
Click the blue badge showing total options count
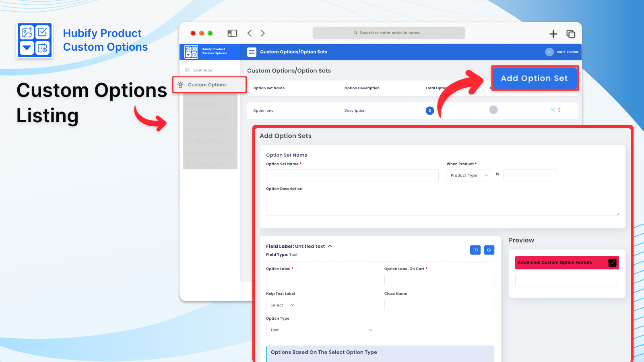tap(429, 111)
